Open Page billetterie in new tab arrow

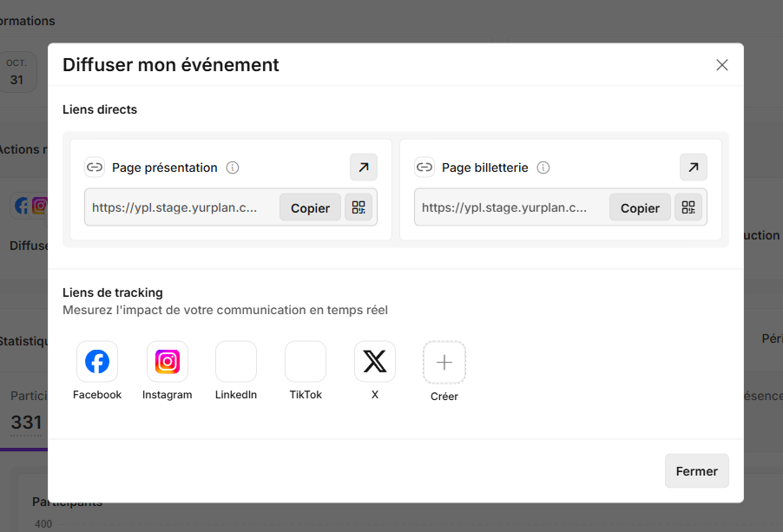click(x=693, y=167)
